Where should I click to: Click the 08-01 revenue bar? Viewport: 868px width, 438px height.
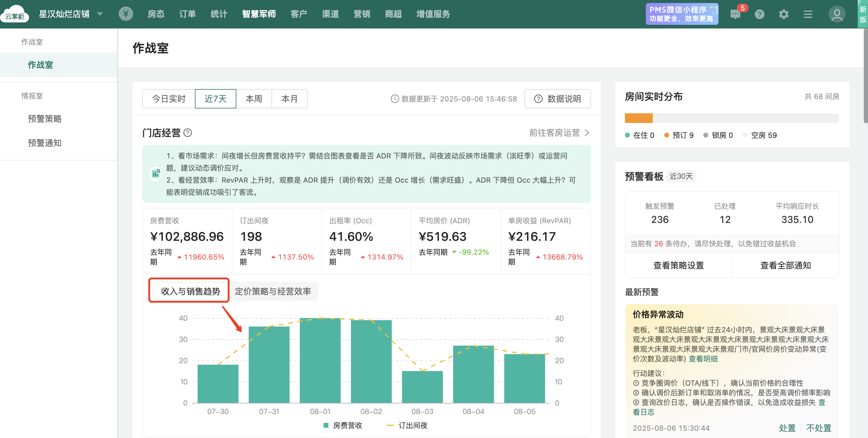tap(320, 360)
